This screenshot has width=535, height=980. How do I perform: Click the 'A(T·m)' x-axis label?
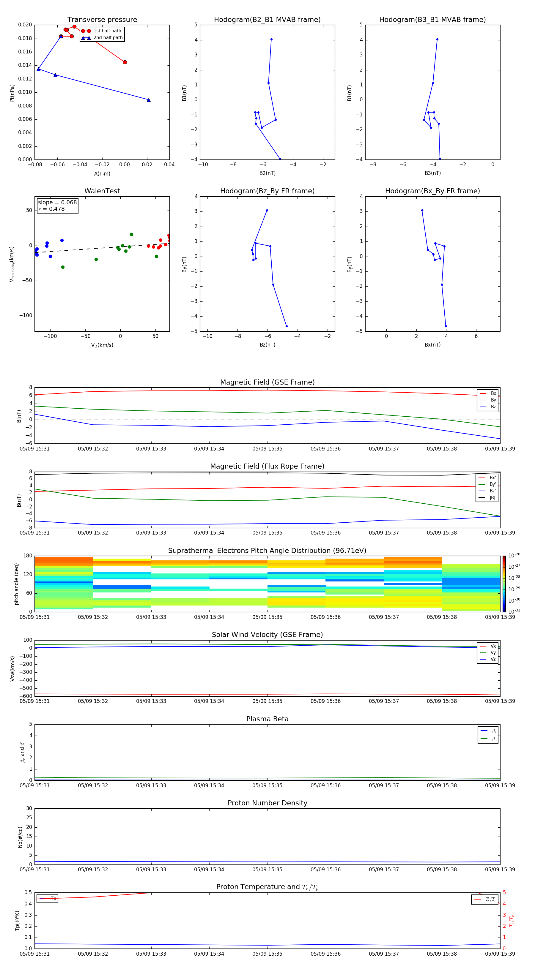pyautogui.click(x=102, y=174)
